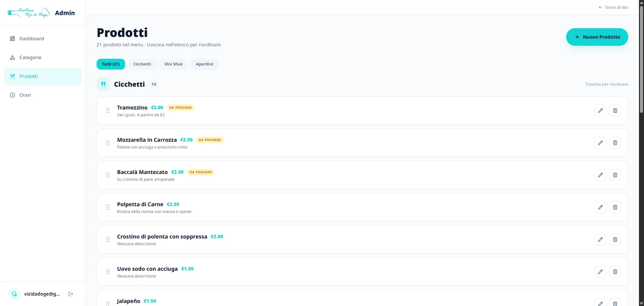Delete the Baccalà Mantecato product
This screenshot has width=644, height=306.
point(615,175)
